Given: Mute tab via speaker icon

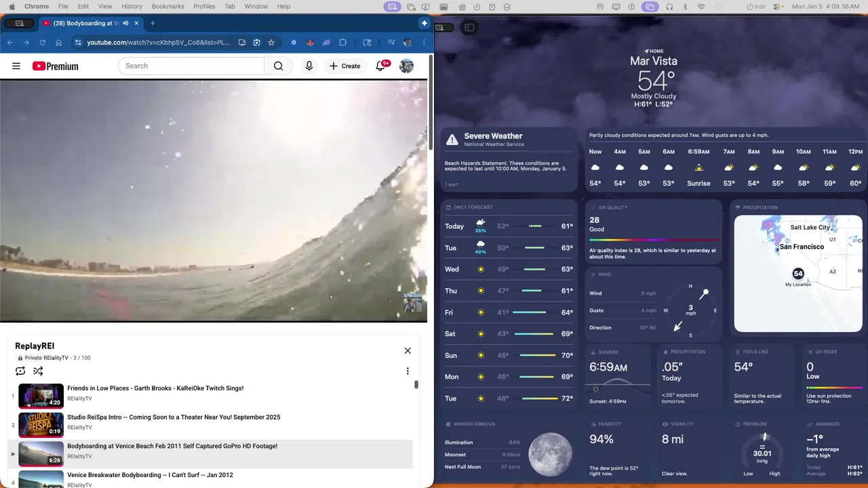Looking at the screenshot, I should coord(125,23).
